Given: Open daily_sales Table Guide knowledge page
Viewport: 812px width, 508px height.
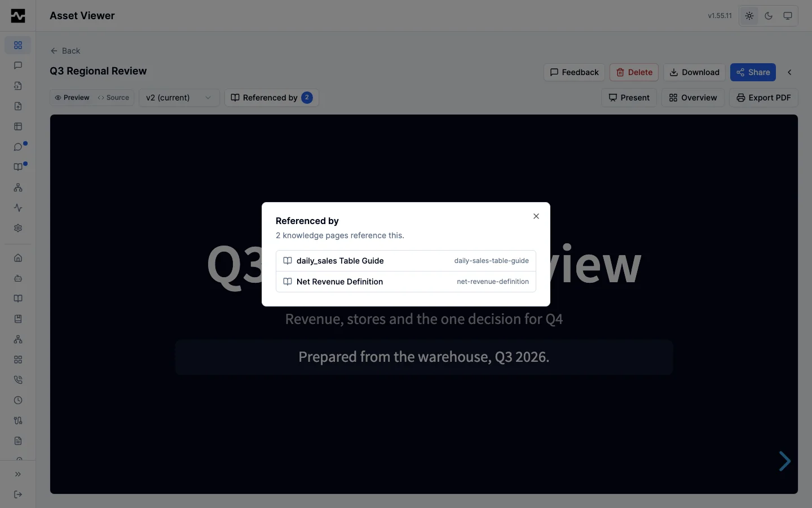Looking at the screenshot, I should click(406, 261).
